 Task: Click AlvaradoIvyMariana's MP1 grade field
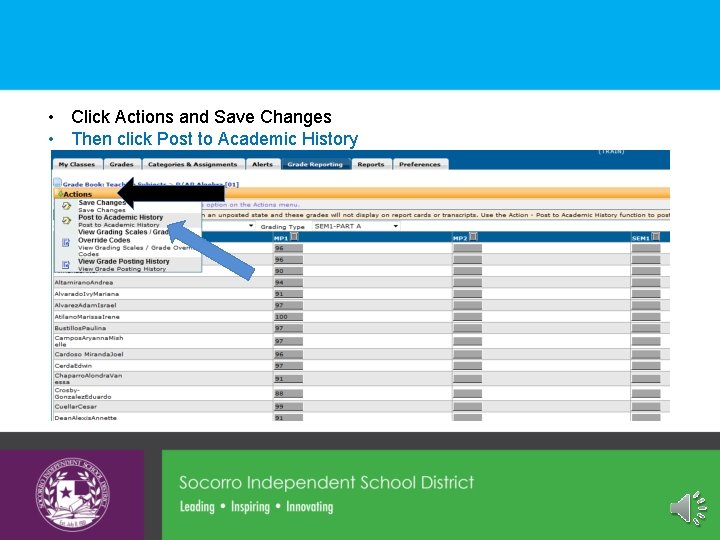click(288, 294)
